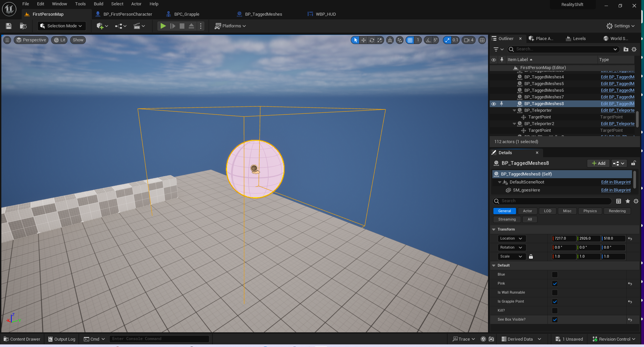Open the quick add actor menu icon
644x347 pixels.
pos(102,26)
